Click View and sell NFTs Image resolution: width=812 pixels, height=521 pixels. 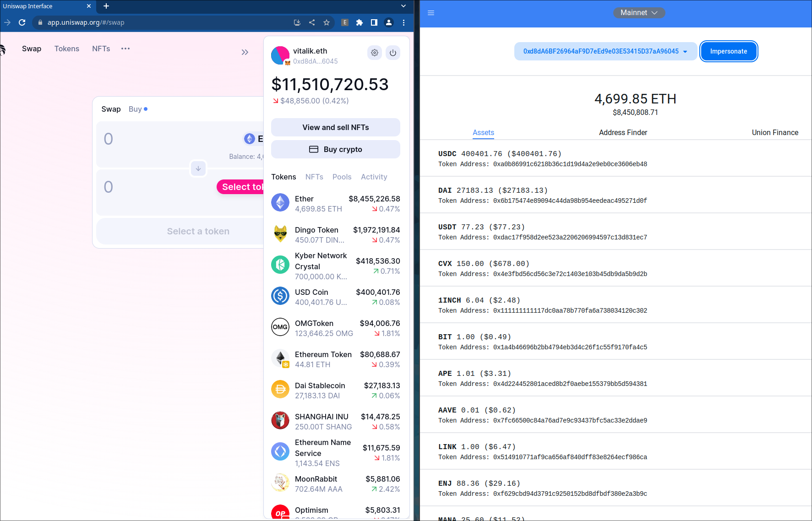336,127
